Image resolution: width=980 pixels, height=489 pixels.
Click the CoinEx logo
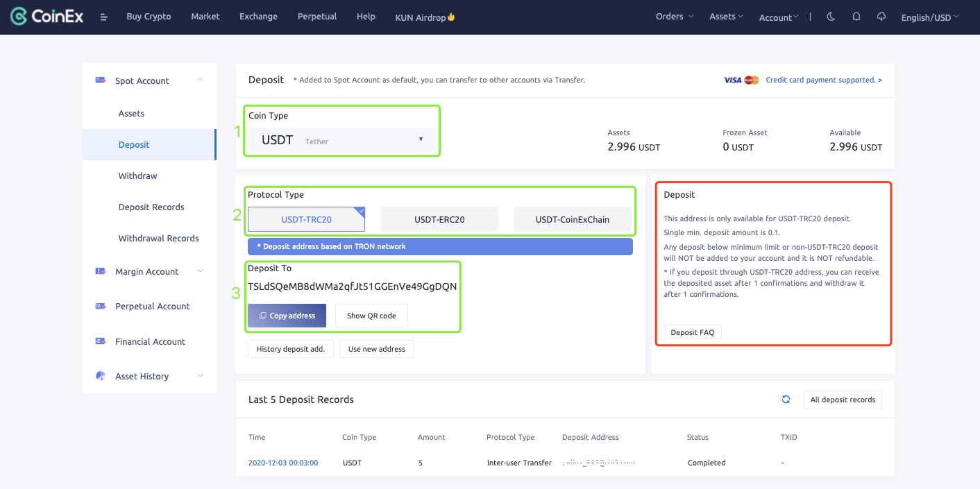point(47,17)
